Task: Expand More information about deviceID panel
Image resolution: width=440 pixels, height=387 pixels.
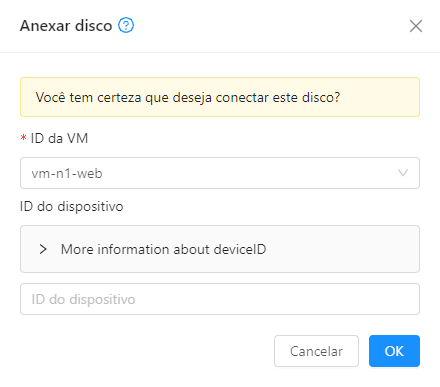Action: click(x=220, y=249)
